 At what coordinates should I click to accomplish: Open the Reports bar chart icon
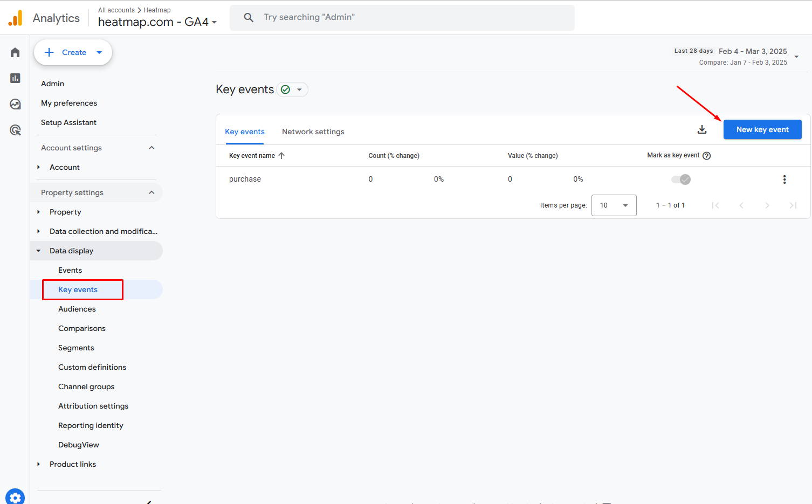pyautogui.click(x=15, y=78)
